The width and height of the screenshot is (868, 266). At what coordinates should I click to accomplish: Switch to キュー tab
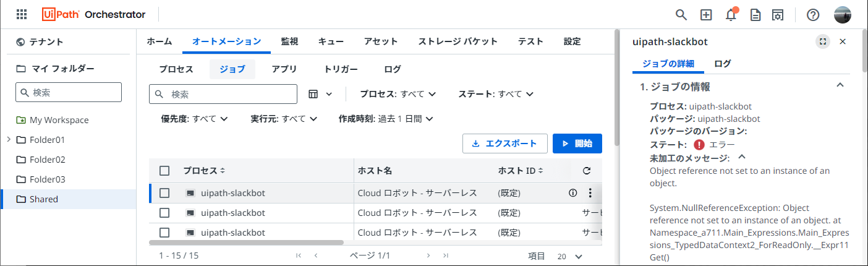(x=331, y=41)
